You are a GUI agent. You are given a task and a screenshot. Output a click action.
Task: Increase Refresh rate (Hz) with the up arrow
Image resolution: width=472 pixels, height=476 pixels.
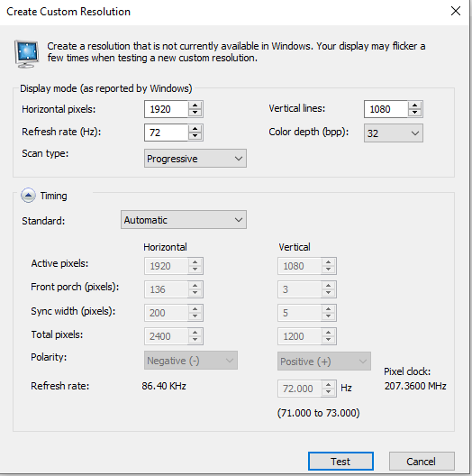195,129
